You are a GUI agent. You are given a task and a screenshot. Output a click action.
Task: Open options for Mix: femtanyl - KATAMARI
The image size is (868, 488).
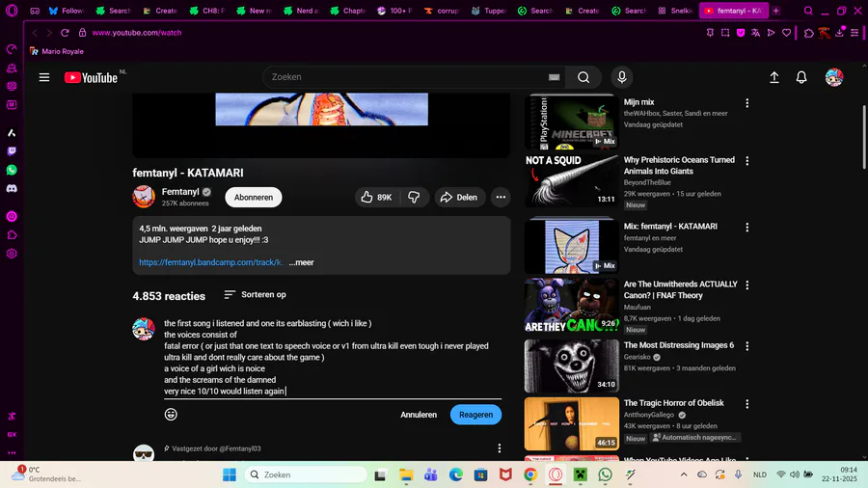pos(746,228)
